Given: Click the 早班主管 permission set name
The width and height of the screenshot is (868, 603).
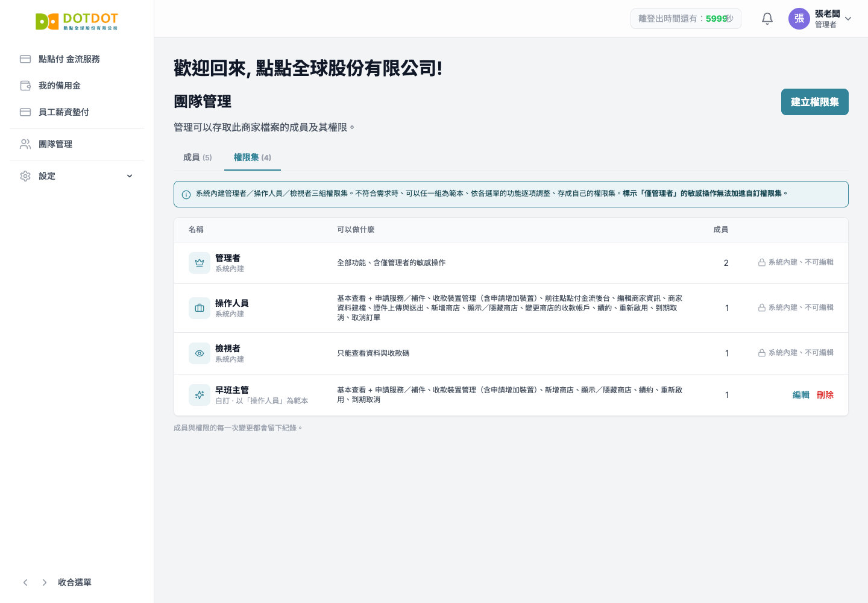Looking at the screenshot, I should click(x=232, y=390).
